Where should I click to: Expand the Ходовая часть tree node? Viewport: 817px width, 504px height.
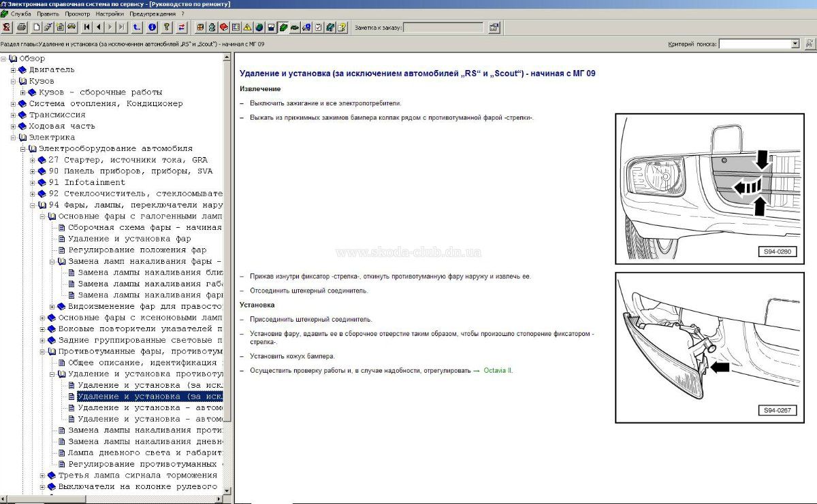click(13, 126)
